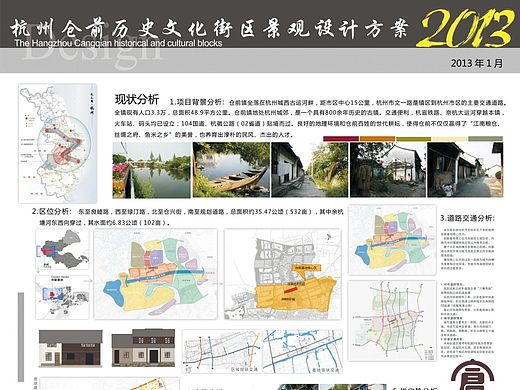The width and height of the screenshot is (520, 390).
Task: Click the red block on orange map
Action: pyautogui.click(x=292, y=290)
